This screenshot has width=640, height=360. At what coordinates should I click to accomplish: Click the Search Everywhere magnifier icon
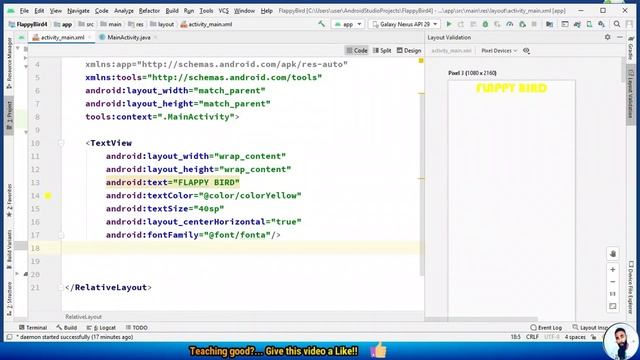(x=617, y=24)
